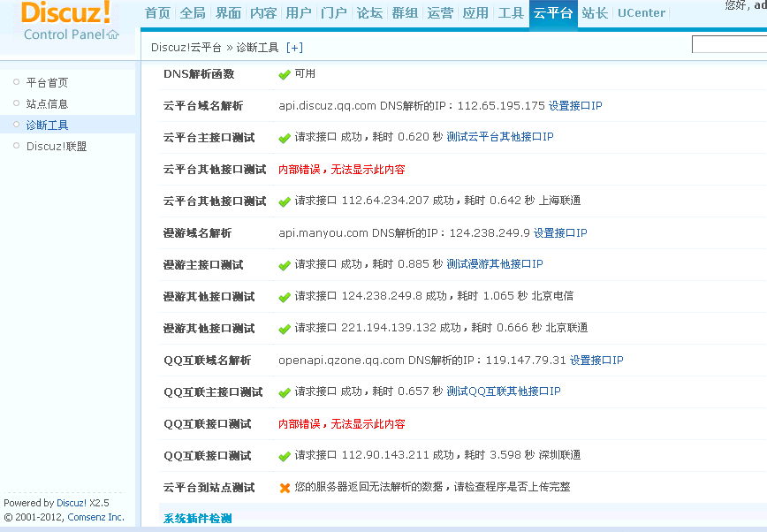This screenshot has height=532, width=767.
Task: Click Discuz!云平台 in the breadcrumb
Action: (x=186, y=48)
